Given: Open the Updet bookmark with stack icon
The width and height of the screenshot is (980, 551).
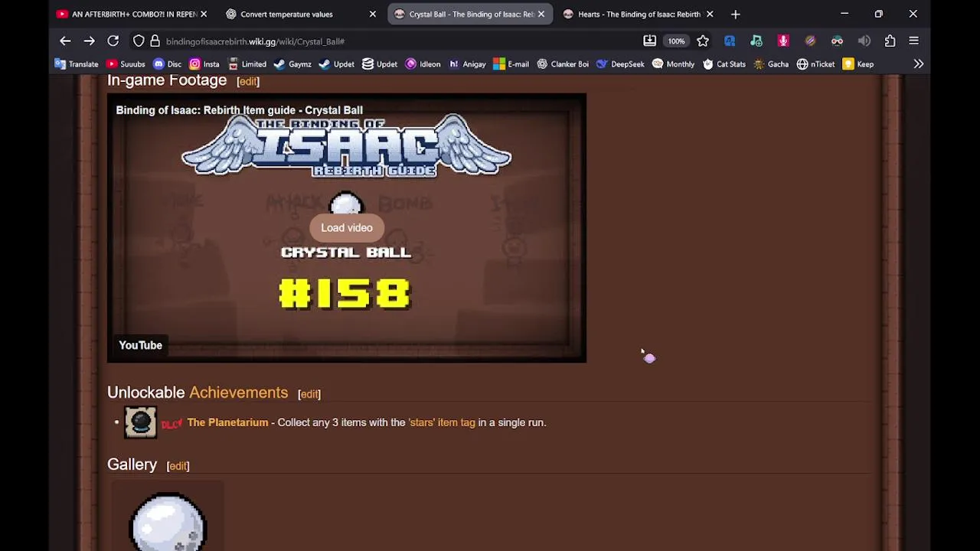Looking at the screenshot, I should 380,64.
